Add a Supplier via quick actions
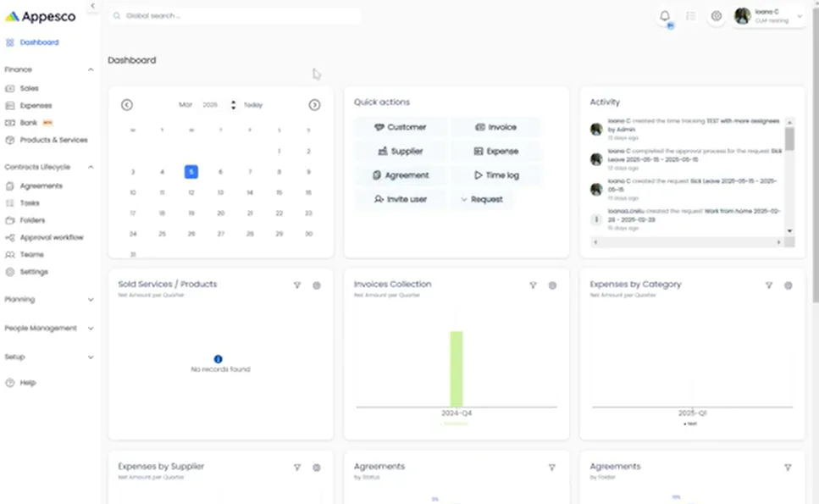 (400, 151)
